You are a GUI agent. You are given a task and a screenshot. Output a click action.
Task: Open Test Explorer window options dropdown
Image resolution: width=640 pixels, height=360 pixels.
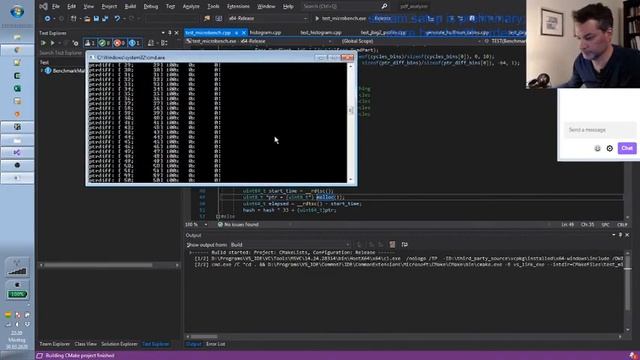[163, 33]
